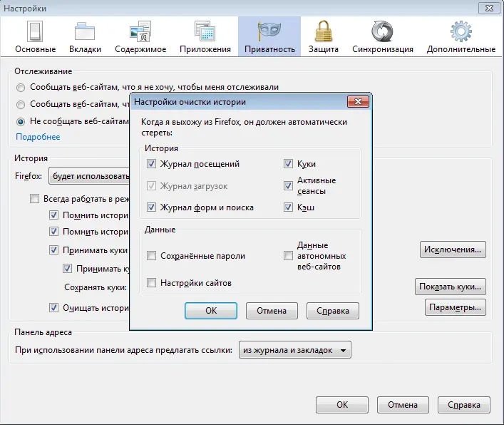The image size is (504, 427).
Task: Toggle the Куки checkbox
Action: [289, 164]
